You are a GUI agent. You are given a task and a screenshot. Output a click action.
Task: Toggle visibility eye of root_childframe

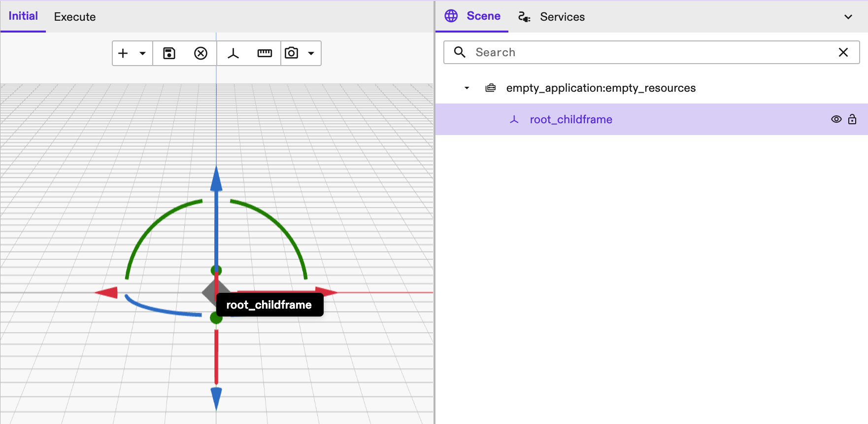point(836,119)
